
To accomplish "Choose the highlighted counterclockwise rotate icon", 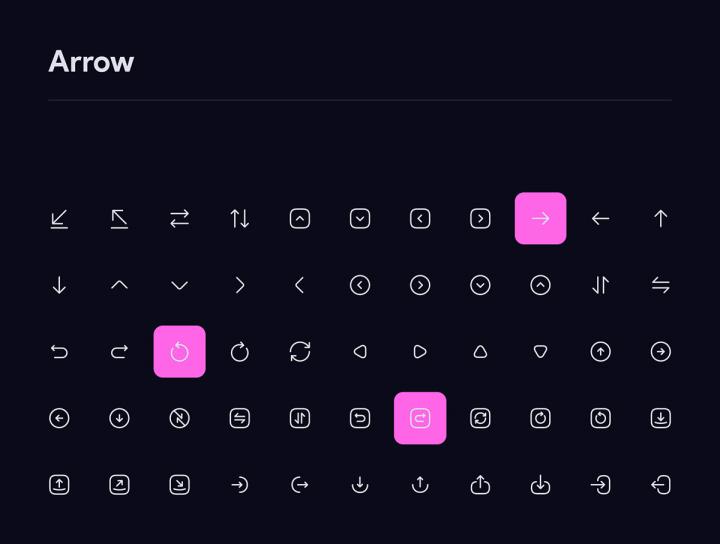I will point(180,352).
